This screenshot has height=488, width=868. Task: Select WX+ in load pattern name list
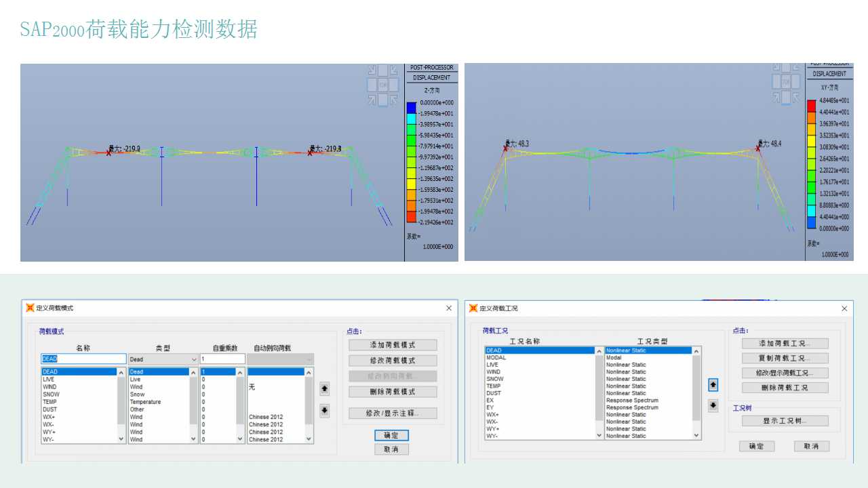79,417
